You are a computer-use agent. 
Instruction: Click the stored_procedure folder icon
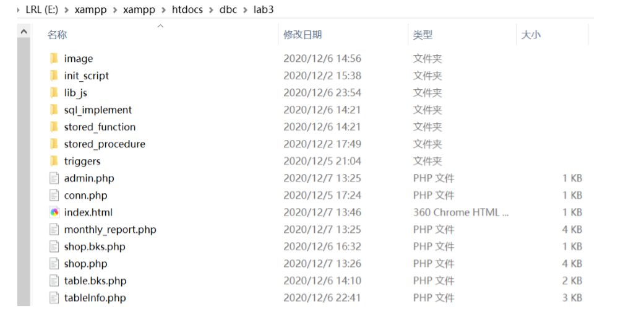(54, 144)
